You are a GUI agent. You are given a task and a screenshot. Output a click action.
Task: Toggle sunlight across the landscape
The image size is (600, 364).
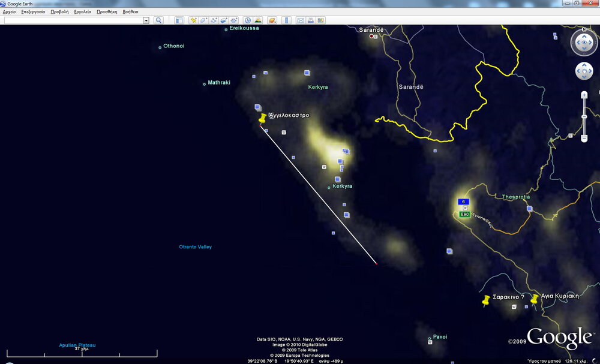coord(257,20)
